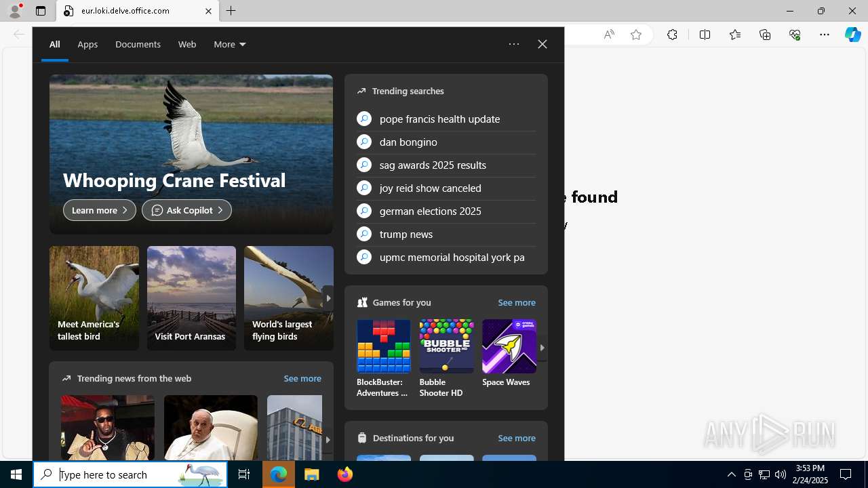
Task: Click See more in Trending news
Action: pyautogui.click(x=302, y=378)
